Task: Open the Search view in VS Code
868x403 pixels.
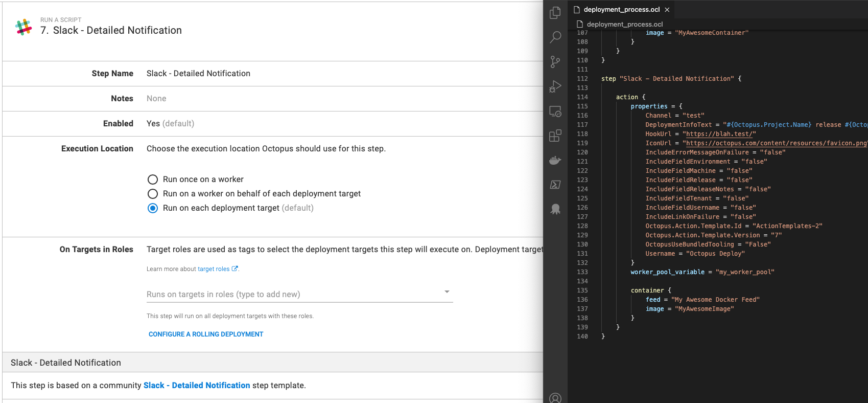Action: pyautogui.click(x=555, y=37)
